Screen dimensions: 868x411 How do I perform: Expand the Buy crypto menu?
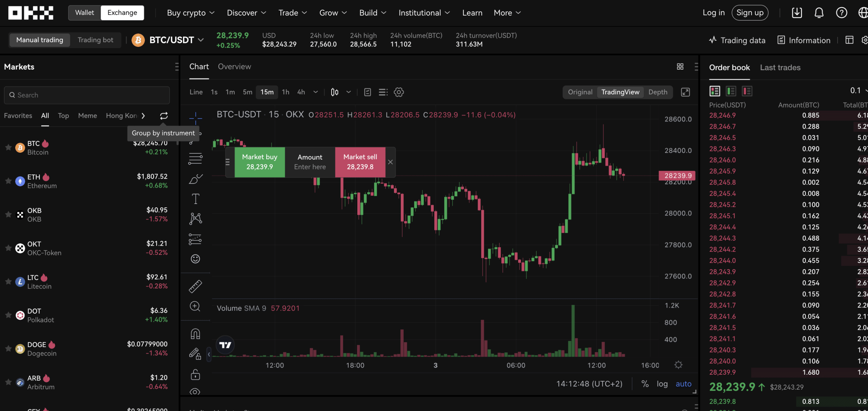click(x=191, y=13)
